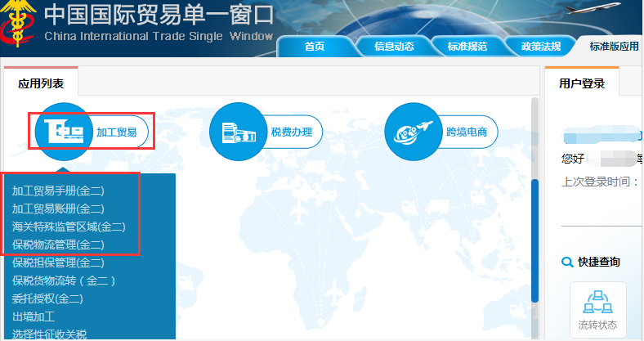The width and height of the screenshot is (644, 341).
Task: Open 委托授权(金二) entry
Action: click(47, 298)
